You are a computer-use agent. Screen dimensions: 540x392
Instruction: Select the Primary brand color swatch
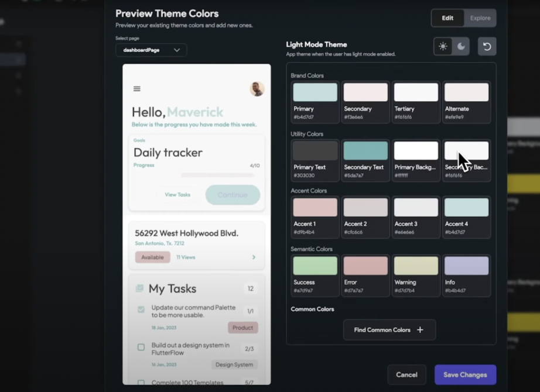(x=315, y=91)
